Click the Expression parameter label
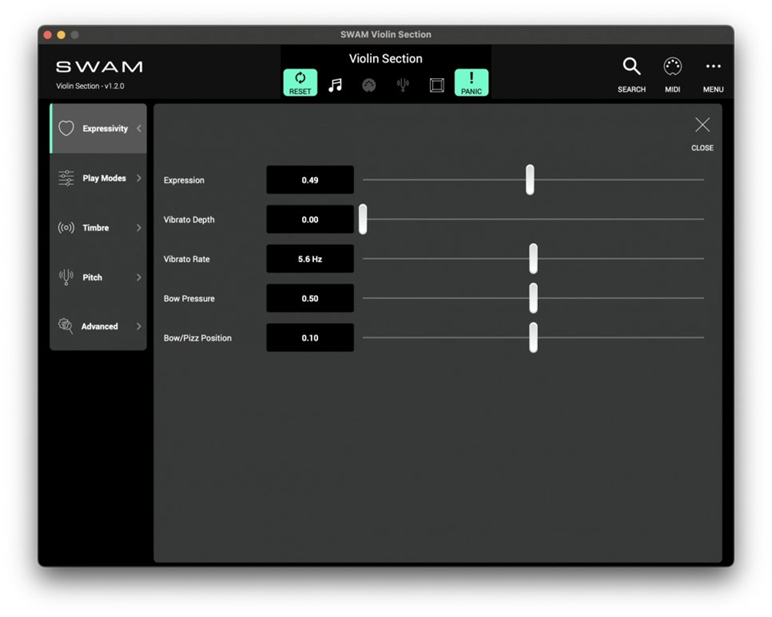The image size is (772, 617). click(184, 180)
